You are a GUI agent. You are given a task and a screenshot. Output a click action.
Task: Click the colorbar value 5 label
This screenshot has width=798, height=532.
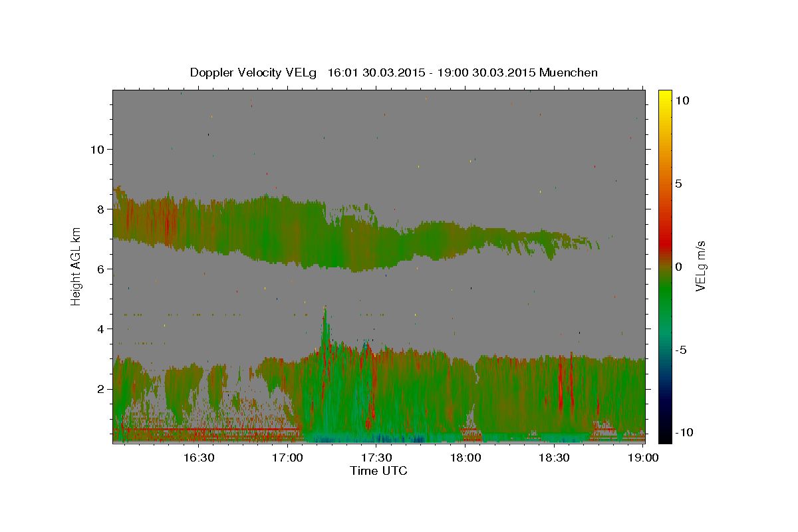tap(679, 184)
